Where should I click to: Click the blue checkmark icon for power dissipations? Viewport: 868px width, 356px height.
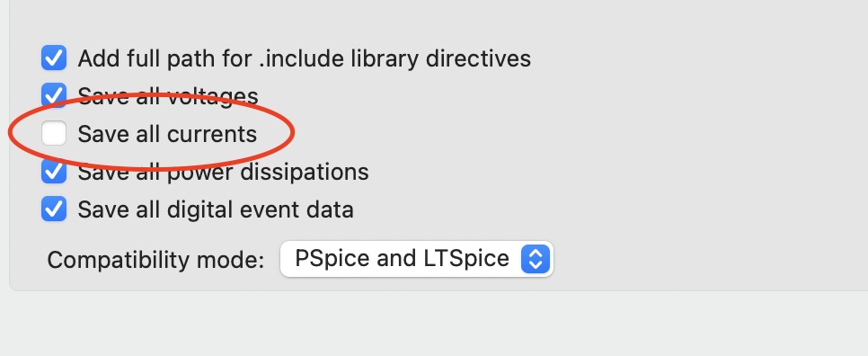[54, 171]
